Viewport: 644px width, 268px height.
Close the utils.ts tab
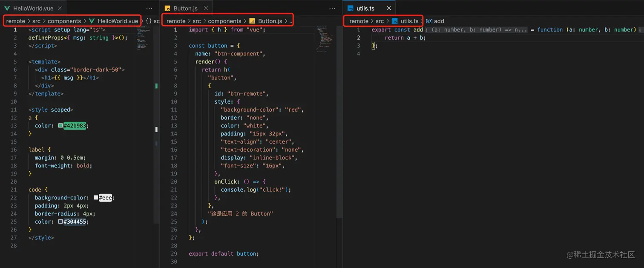(x=389, y=8)
